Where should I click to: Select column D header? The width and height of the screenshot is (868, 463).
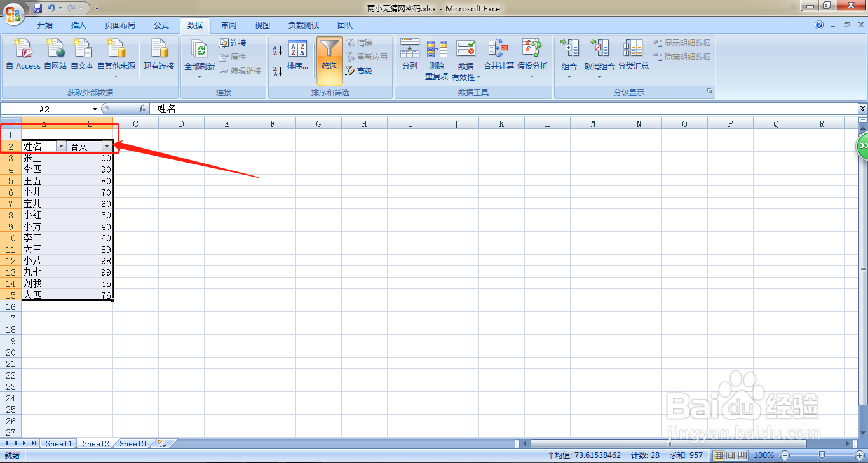coord(181,124)
